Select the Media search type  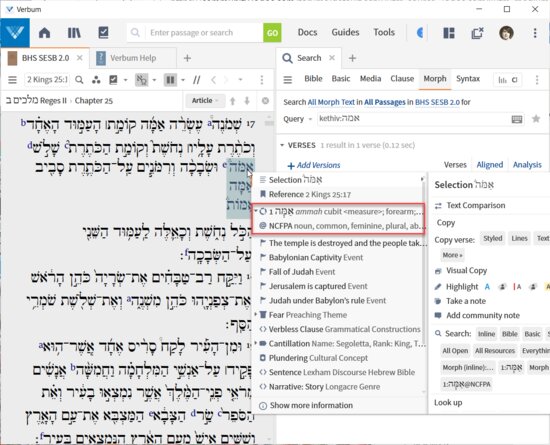370,79
